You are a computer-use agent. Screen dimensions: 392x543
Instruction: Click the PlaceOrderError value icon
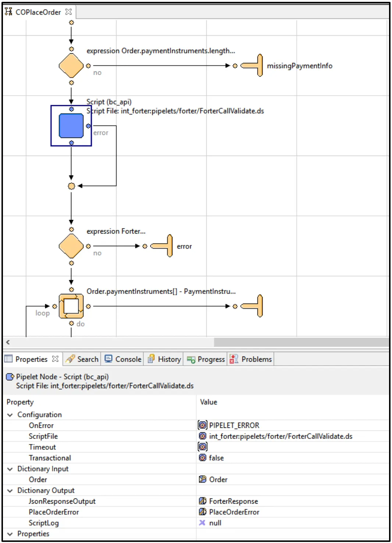(x=202, y=512)
